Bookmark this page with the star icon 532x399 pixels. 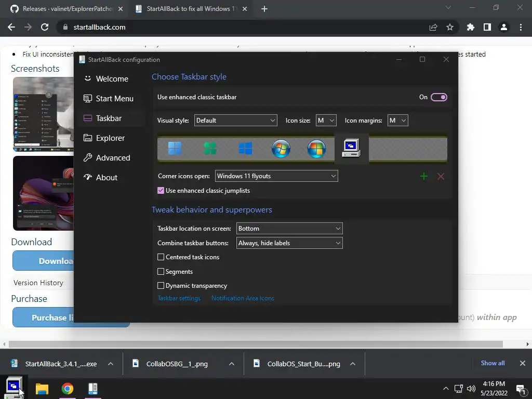point(450,27)
